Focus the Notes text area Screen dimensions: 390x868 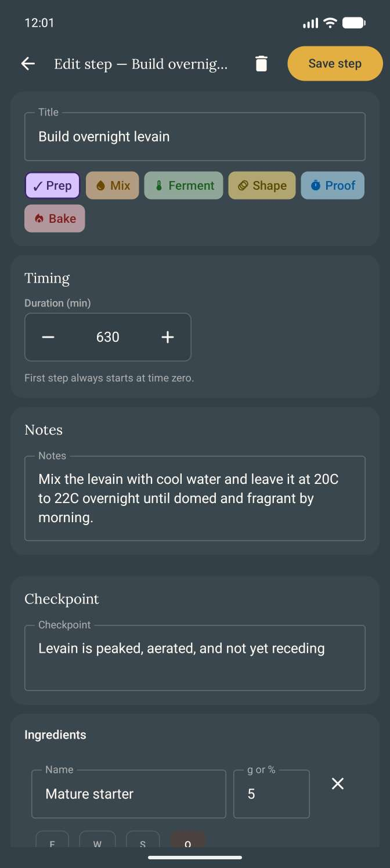point(195,498)
